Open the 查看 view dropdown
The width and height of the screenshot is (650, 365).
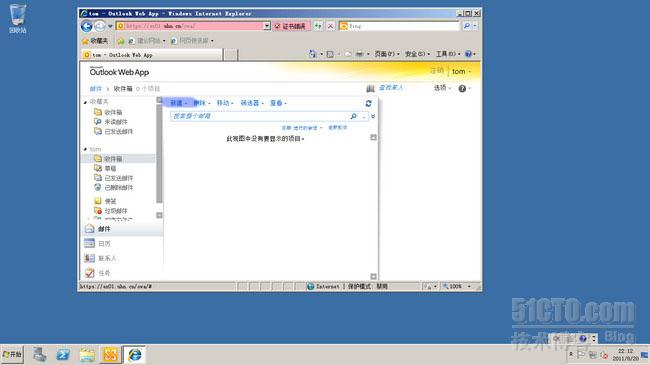click(278, 103)
